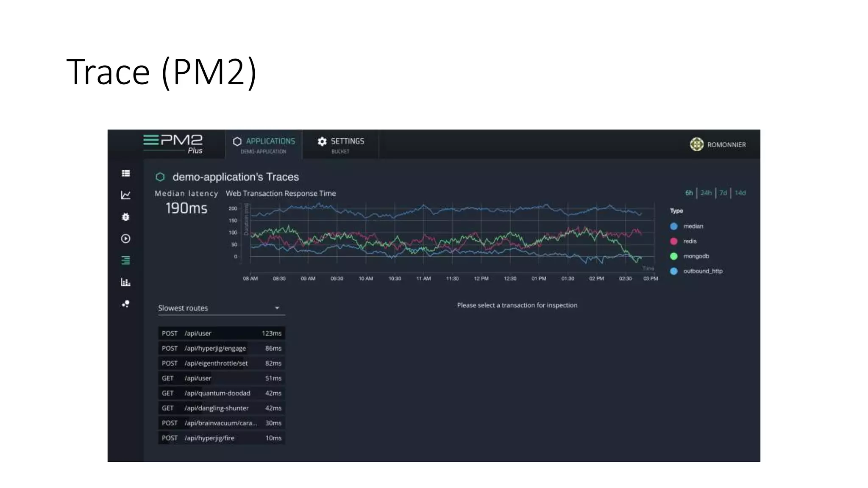Select GET /api/user route 51ms
This screenshot has width=868, height=488.
pos(221,378)
